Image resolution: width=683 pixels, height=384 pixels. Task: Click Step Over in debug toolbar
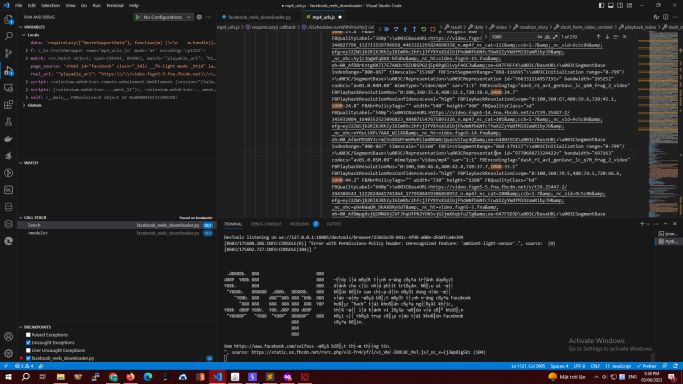pos(396,29)
